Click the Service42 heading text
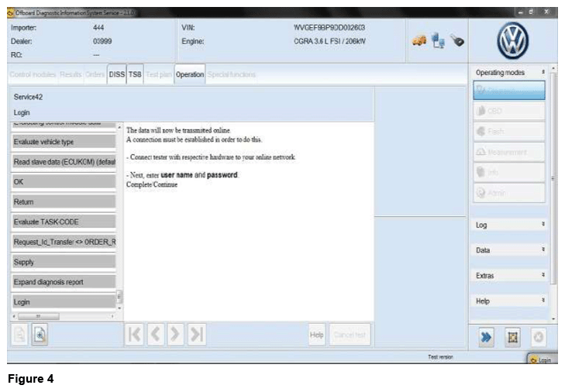 pyautogui.click(x=28, y=97)
